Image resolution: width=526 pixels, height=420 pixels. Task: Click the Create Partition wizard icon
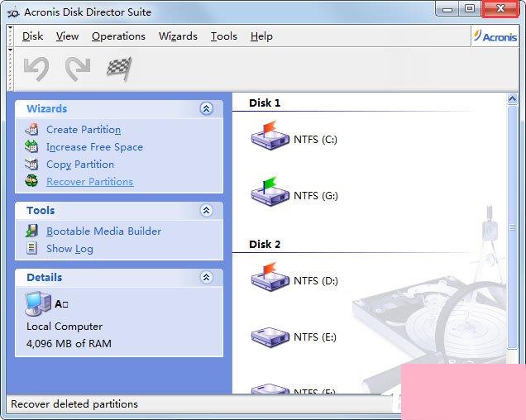pos(31,129)
